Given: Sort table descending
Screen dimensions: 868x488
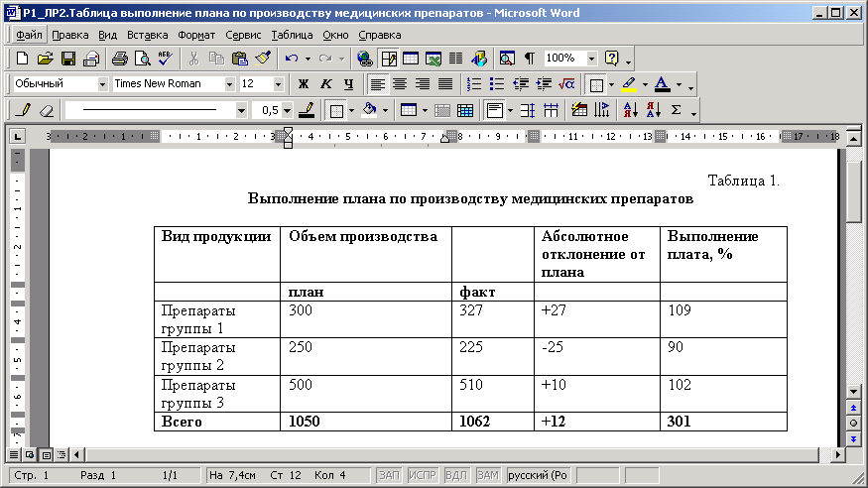Looking at the screenshot, I should (653, 110).
